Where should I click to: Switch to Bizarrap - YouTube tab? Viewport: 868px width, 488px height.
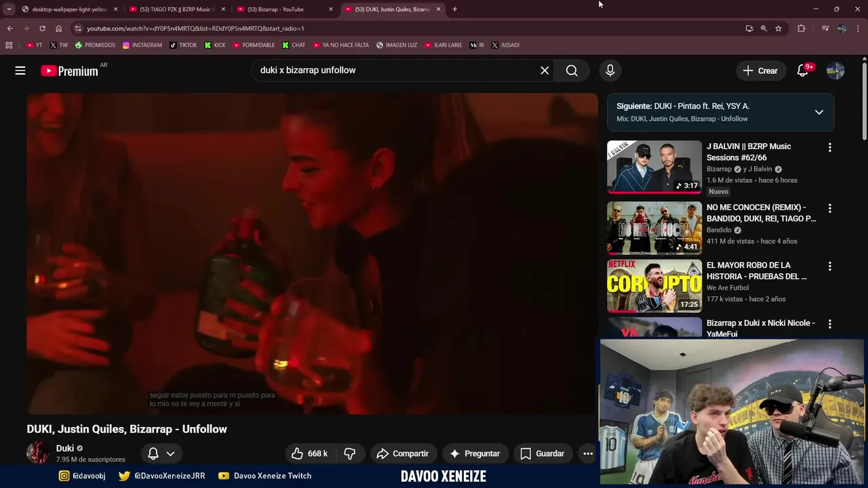pos(283,9)
